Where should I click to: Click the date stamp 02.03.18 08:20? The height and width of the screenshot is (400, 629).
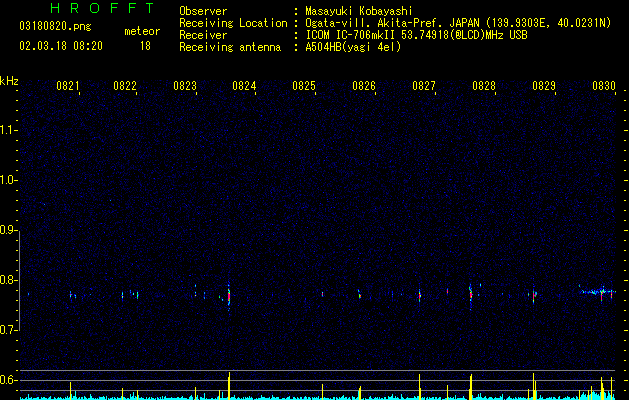click(x=61, y=46)
